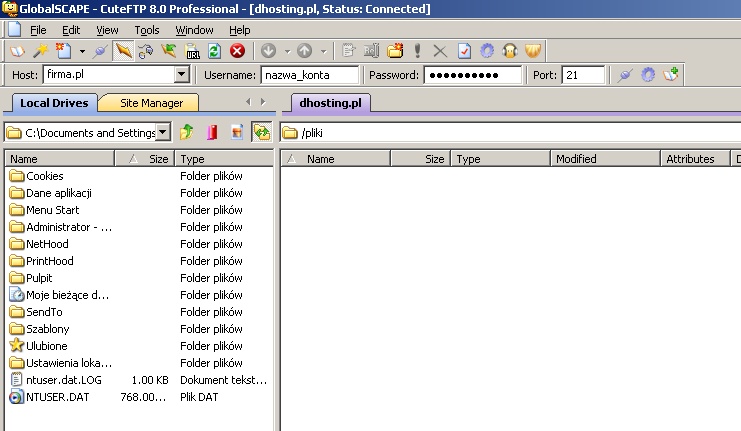The height and width of the screenshot is (431, 741).
Task: Switch to the Site Manager tab
Action: point(151,103)
